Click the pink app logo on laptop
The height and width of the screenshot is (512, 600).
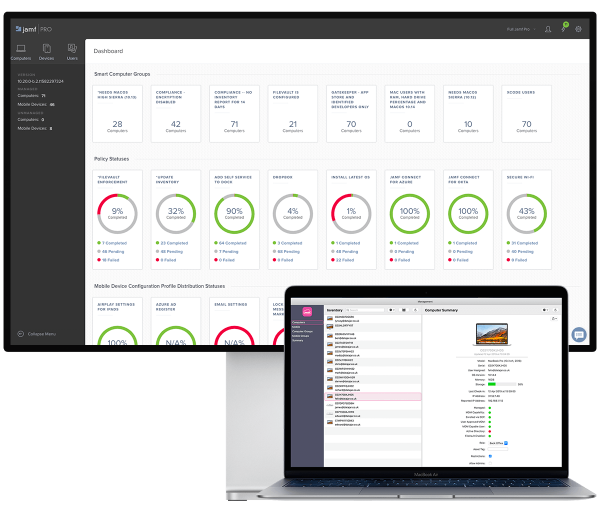[x=307, y=311]
